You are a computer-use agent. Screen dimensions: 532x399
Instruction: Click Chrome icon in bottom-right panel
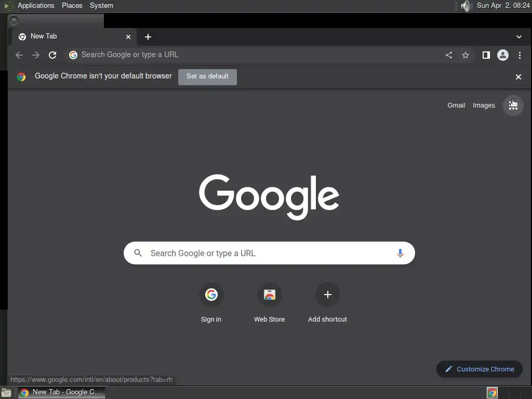[x=492, y=393]
